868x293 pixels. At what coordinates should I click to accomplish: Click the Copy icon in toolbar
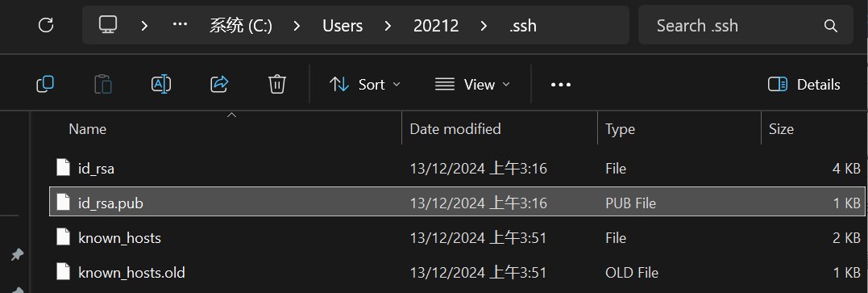45,84
